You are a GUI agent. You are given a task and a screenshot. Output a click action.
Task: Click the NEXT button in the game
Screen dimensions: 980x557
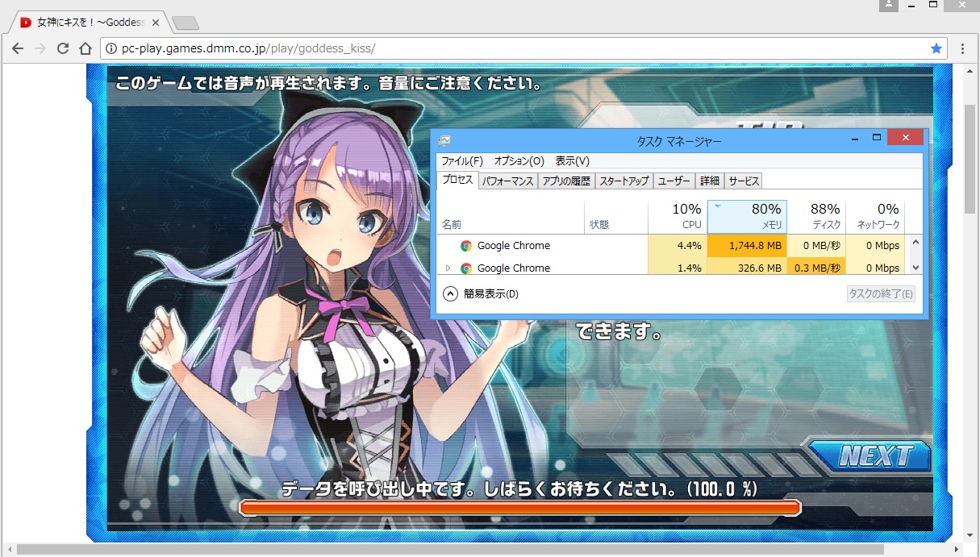[871, 456]
